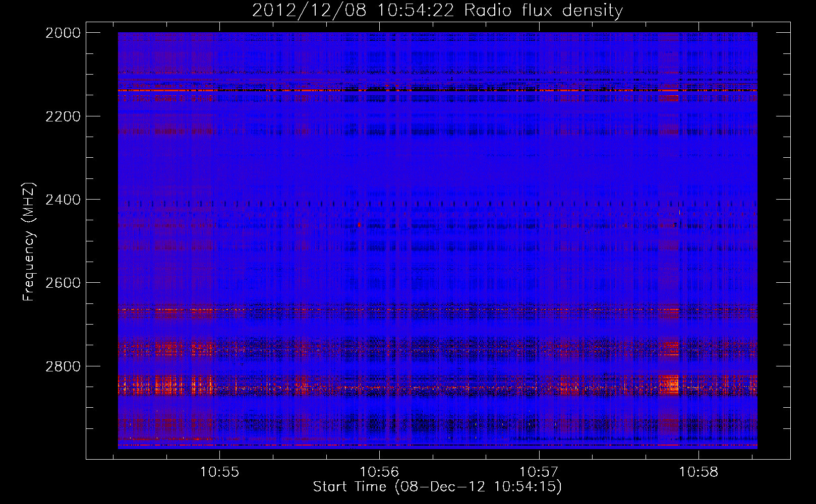816x504 pixels.
Task: Click the 10:57 time axis label
Action: click(539, 472)
